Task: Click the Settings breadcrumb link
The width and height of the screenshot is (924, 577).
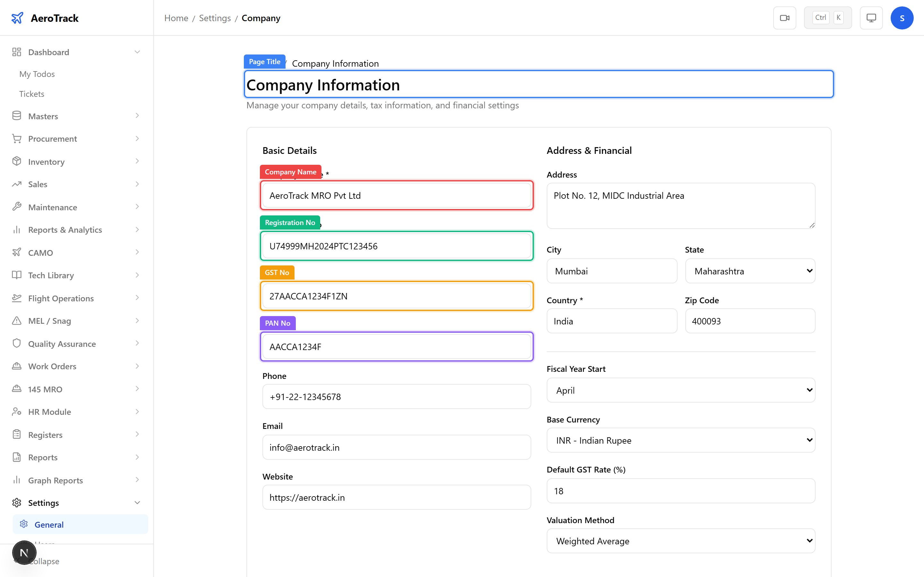Action: click(215, 18)
